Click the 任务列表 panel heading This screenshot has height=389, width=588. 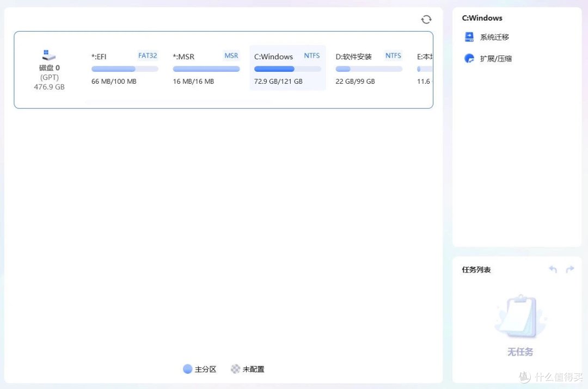pyautogui.click(x=476, y=269)
